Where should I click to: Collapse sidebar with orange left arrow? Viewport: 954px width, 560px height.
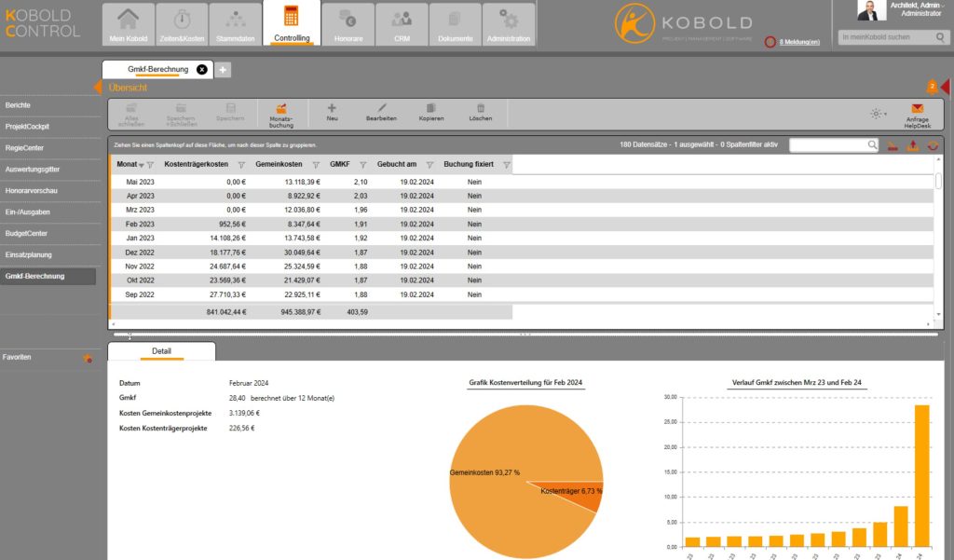click(97, 87)
